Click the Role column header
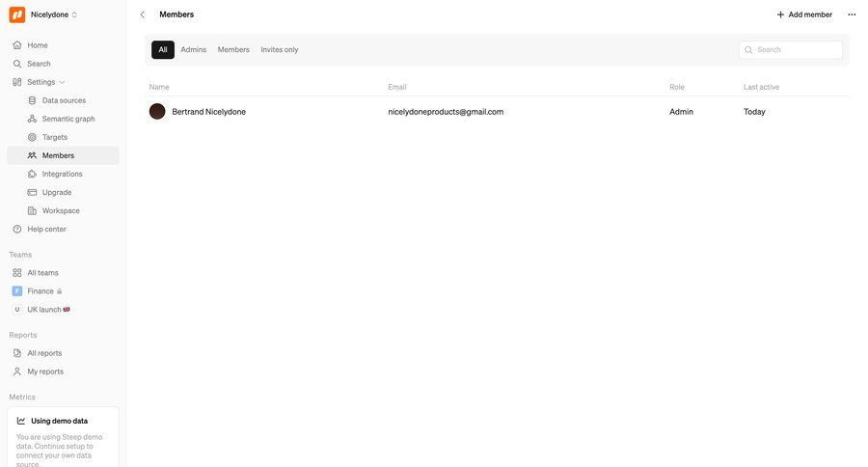Viewport: 868px width, 467px height. [x=676, y=87]
